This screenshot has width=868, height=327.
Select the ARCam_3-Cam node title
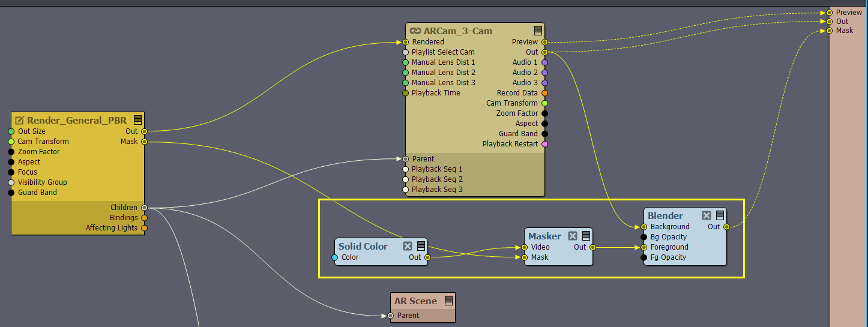pos(458,31)
